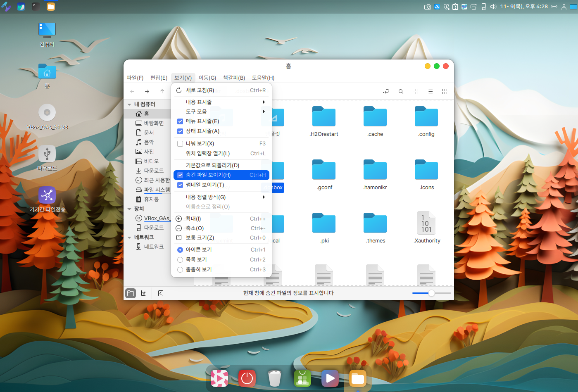
Task: Collapse sidebar using bottom arrow icon
Action: [x=161, y=293]
